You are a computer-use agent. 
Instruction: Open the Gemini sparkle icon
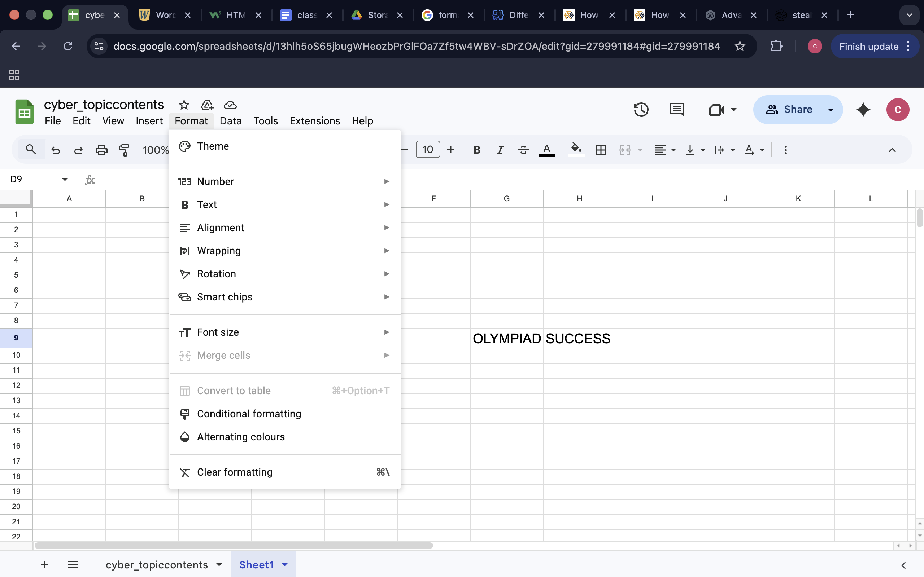pyautogui.click(x=863, y=110)
